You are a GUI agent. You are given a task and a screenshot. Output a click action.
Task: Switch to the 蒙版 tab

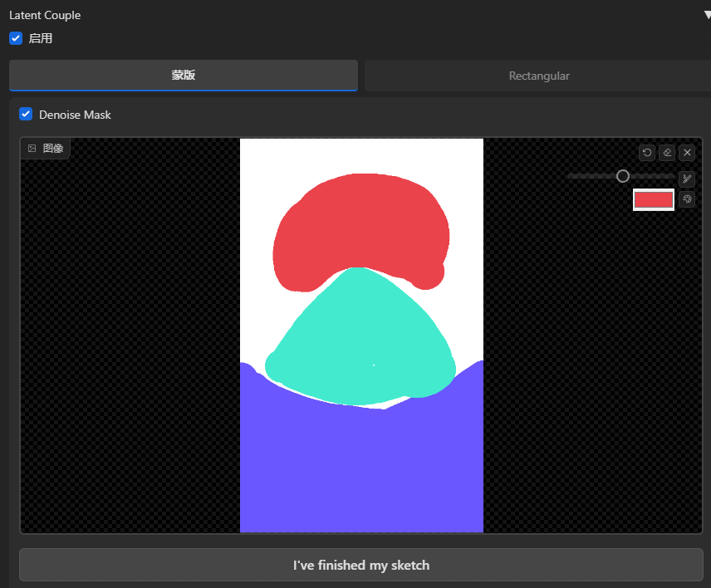(184, 75)
